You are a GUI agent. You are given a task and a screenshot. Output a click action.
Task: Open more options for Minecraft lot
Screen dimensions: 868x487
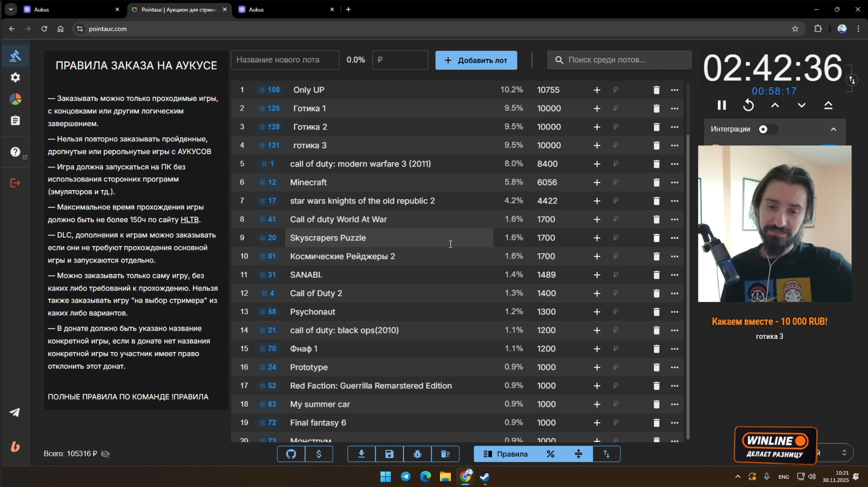674,182
